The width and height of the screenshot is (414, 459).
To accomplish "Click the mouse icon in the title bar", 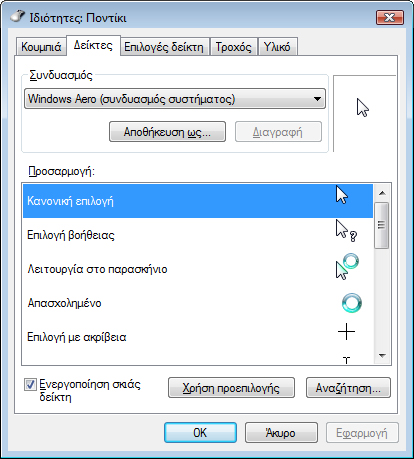I will point(18,16).
